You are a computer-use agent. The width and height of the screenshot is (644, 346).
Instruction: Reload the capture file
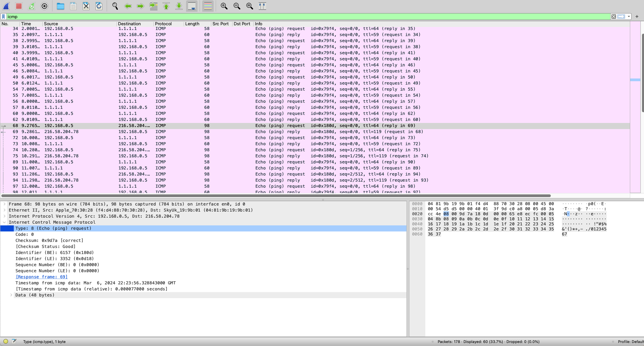(x=99, y=6)
